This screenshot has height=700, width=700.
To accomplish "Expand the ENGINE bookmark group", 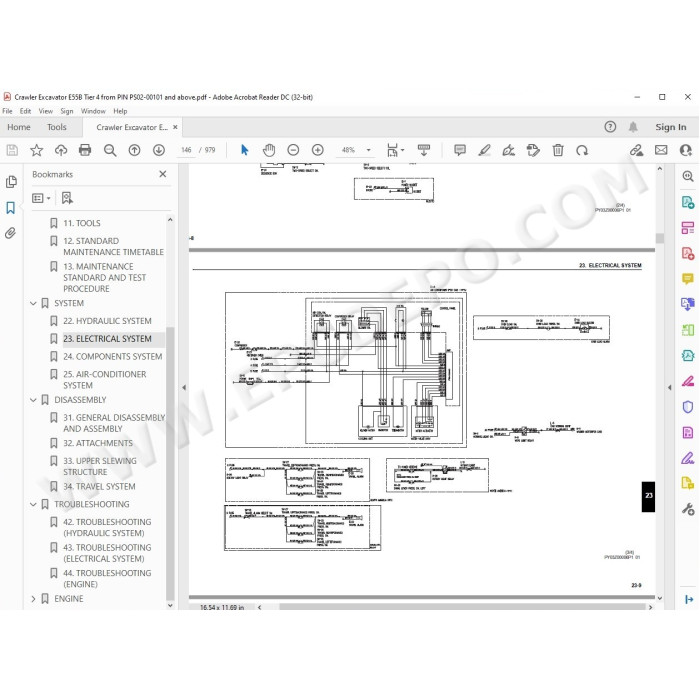I will pos(33,599).
